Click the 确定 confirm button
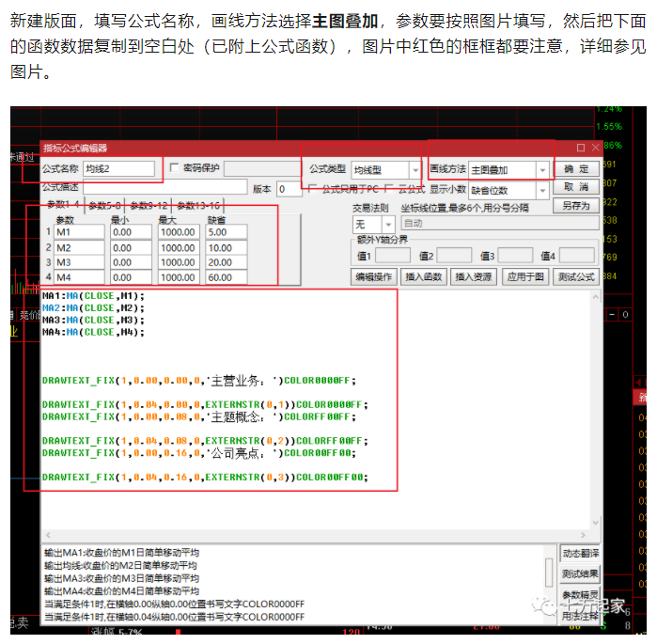 click(x=576, y=169)
